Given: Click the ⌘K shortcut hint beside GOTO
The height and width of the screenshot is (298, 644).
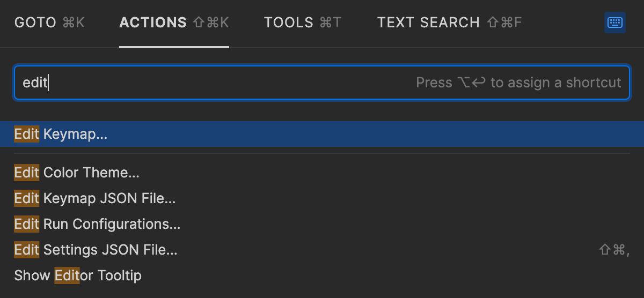Looking at the screenshot, I should (x=74, y=23).
